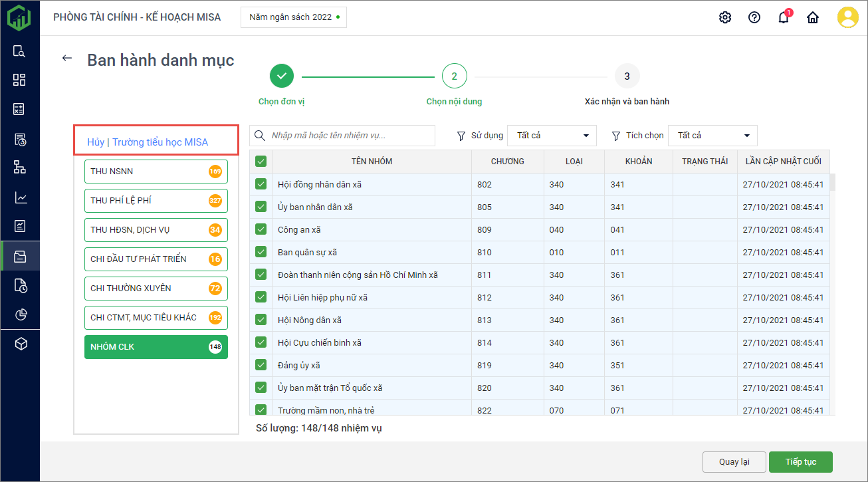The image size is (868, 482).
Task: Click the back arrow beside Ban hành danh mục
Action: click(66, 59)
